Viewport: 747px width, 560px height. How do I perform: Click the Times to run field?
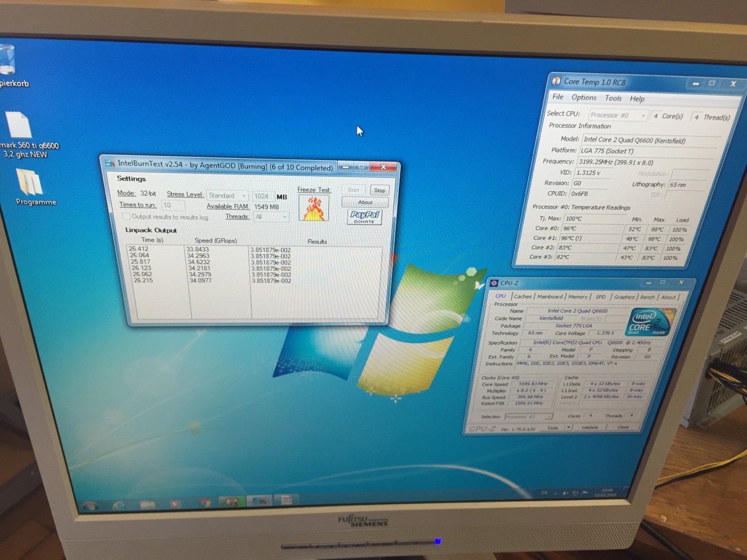[x=174, y=206]
